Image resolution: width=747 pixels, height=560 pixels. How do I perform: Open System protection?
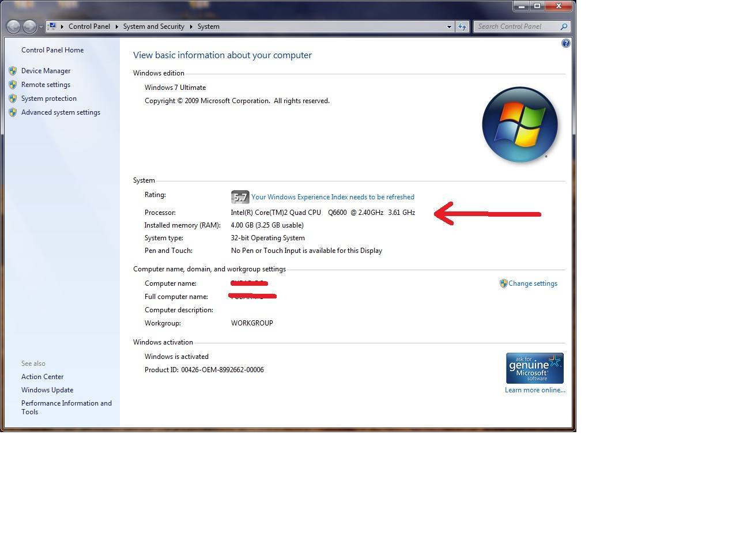coord(49,99)
